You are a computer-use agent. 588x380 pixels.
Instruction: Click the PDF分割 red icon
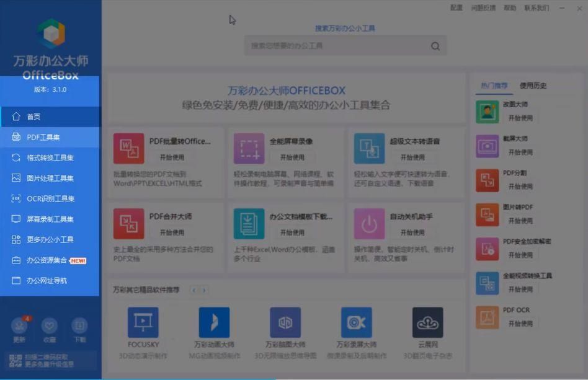point(487,180)
